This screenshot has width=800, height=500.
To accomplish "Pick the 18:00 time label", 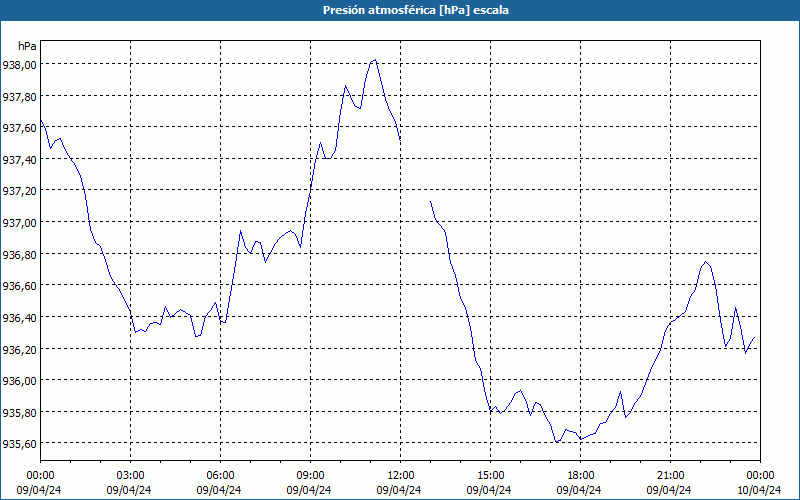I will click(580, 476).
